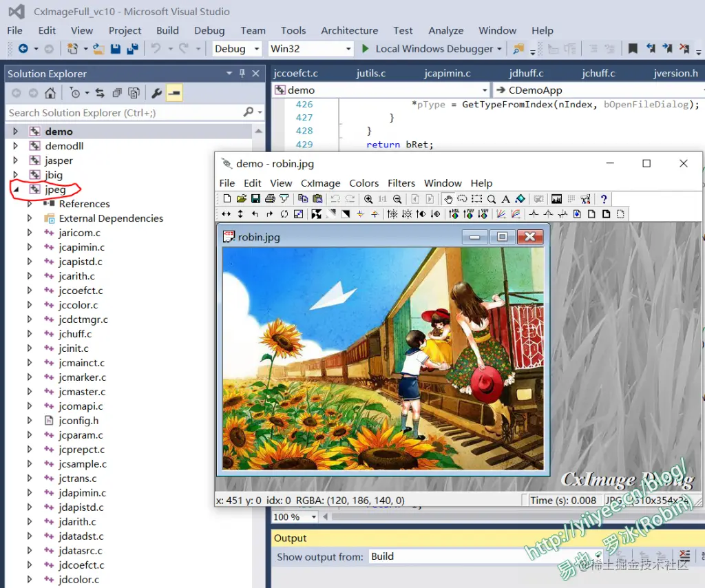Open the Histogram icon in demo toolbar
The width and height of the screenshot is (705, 588).
(556, 199)
